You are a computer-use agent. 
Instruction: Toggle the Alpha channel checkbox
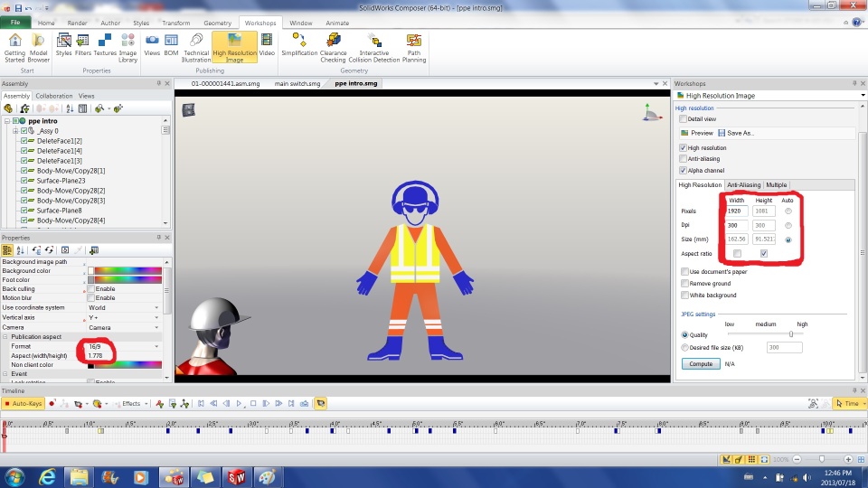click(x=684, y=171)
